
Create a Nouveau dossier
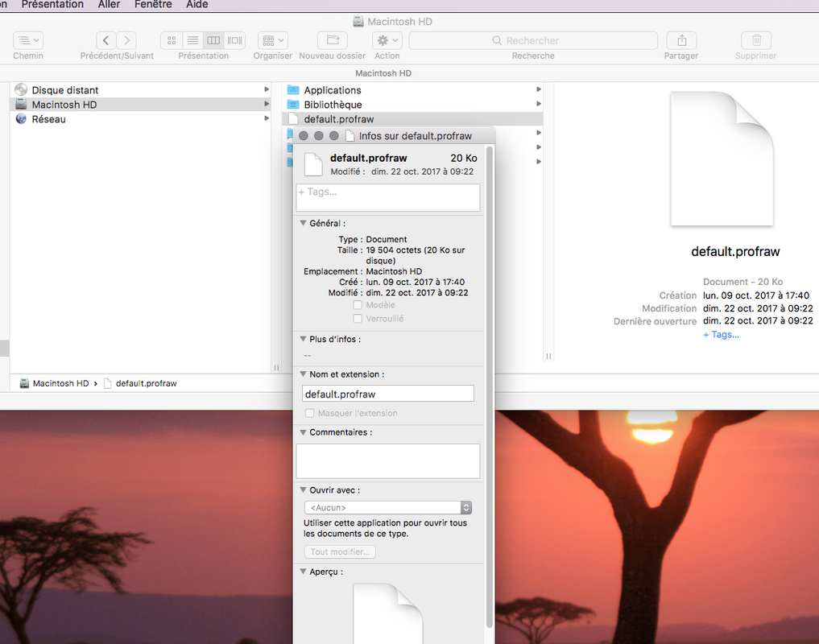[333, 40]
